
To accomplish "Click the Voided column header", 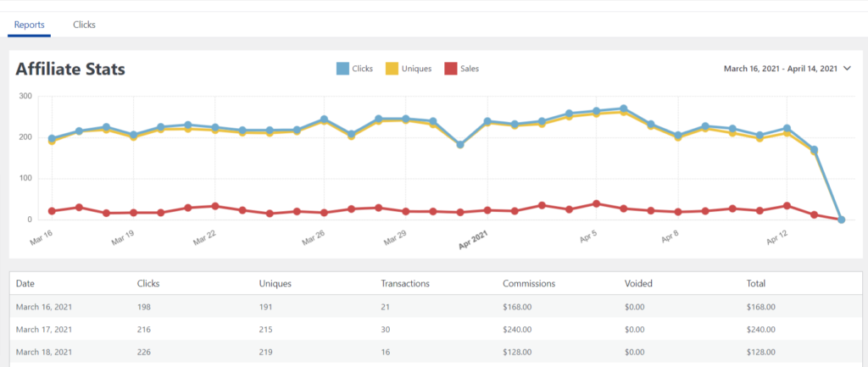I will [x=637, y=283].
